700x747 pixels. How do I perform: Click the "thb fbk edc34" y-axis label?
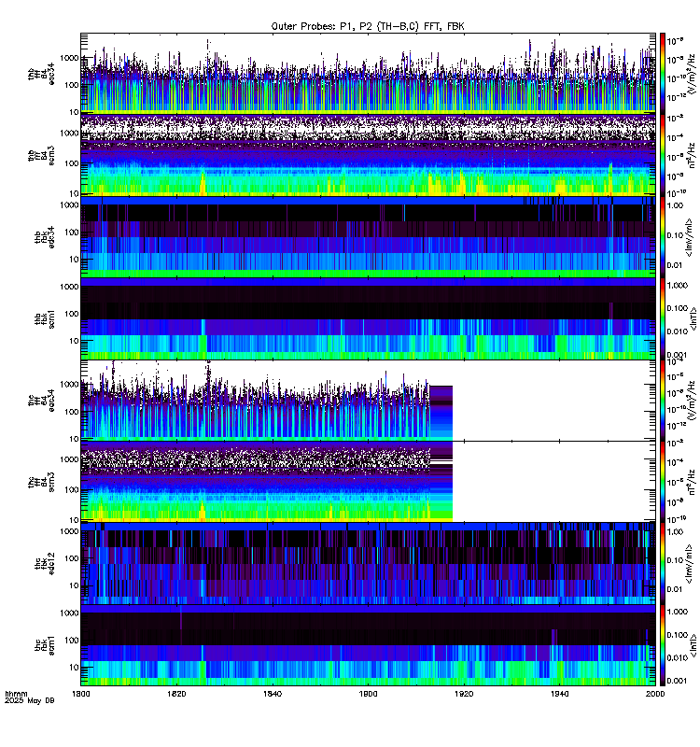point(45,237)
